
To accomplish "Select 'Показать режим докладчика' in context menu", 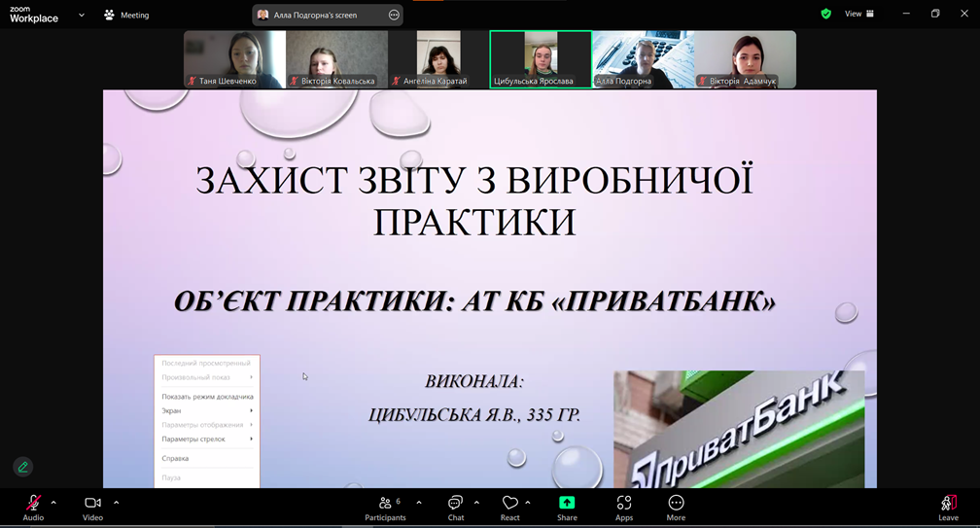I will tap(207, 397).
